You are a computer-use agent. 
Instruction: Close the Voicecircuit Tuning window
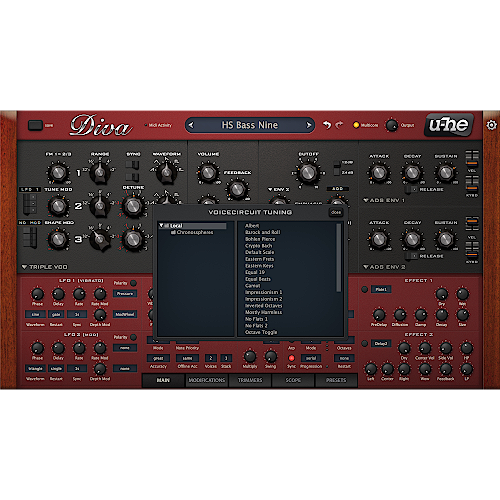336,212
